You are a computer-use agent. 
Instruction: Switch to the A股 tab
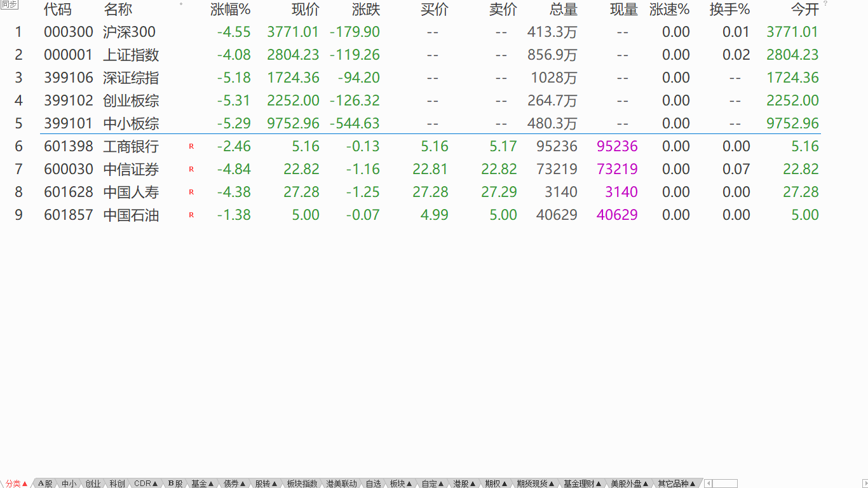coord(45,484)
